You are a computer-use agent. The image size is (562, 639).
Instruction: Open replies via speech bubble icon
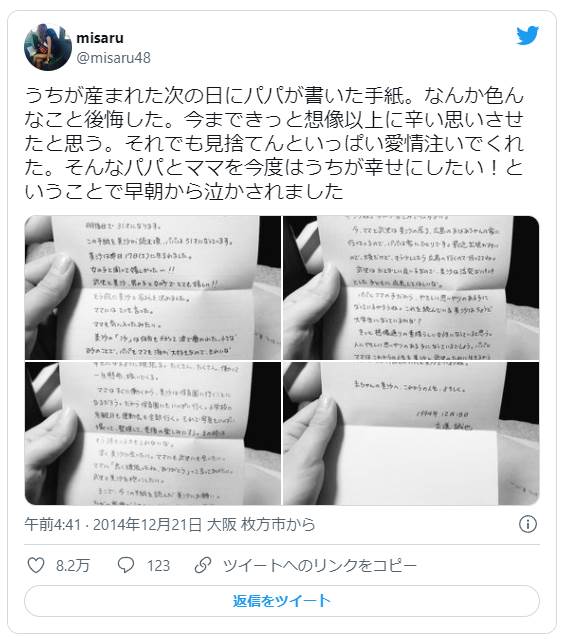coord(126,565)
